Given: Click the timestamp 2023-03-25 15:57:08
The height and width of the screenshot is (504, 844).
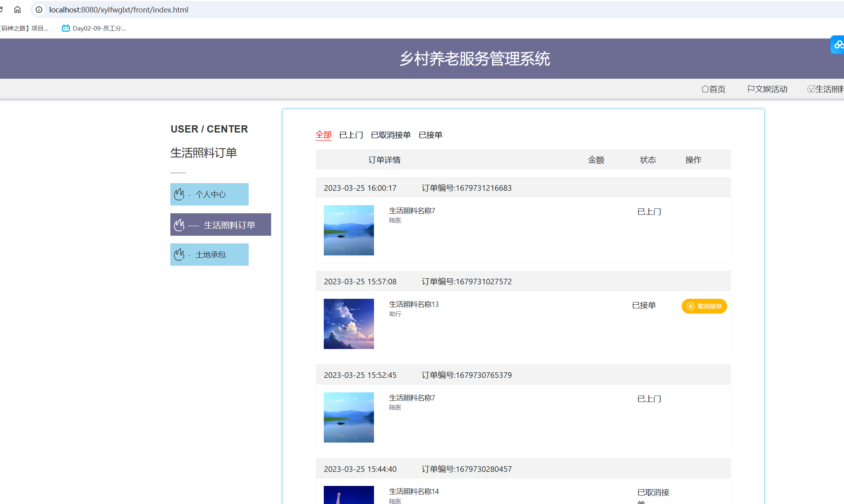Looking at the screenshot, I should pos(360,282).
